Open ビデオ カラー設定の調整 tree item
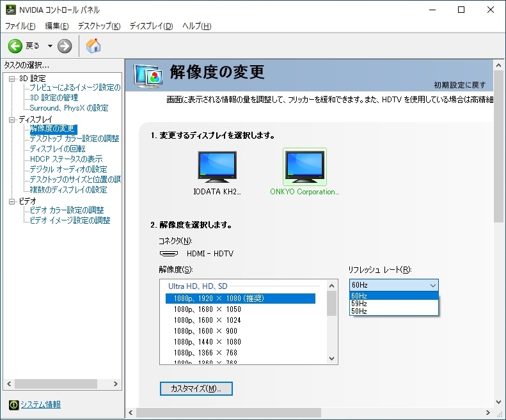Screen dimensions: 506x420 tap(67, 210)
